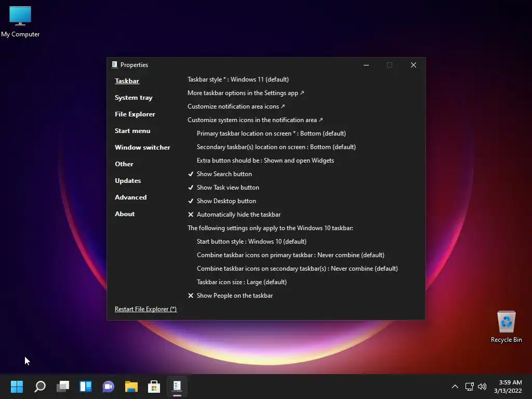Enable Show People on the taskbar
Image resolution: width=532 pixels, height=399 pixels.
(x=230, y=296)
